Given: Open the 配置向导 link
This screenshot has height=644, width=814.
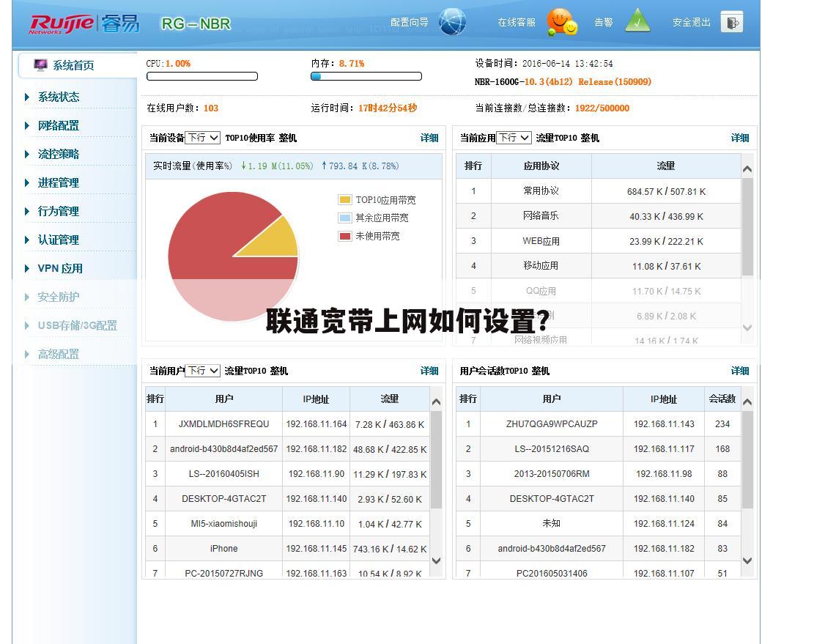Looking at the screenshot, I should point(409,22).
